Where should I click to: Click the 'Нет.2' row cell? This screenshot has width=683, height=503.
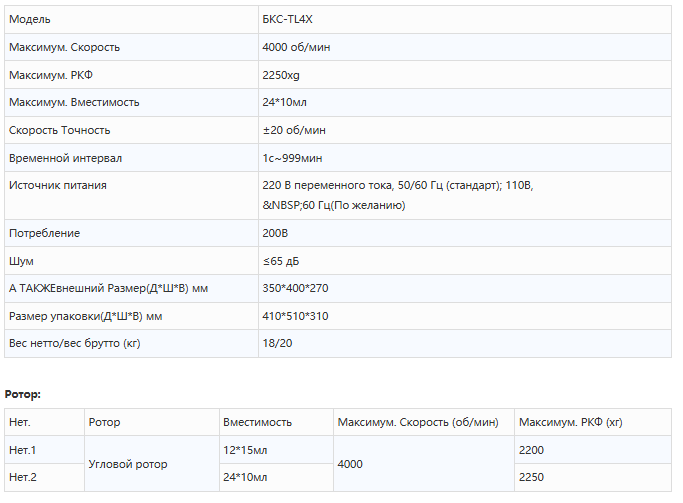click(22, 477)
